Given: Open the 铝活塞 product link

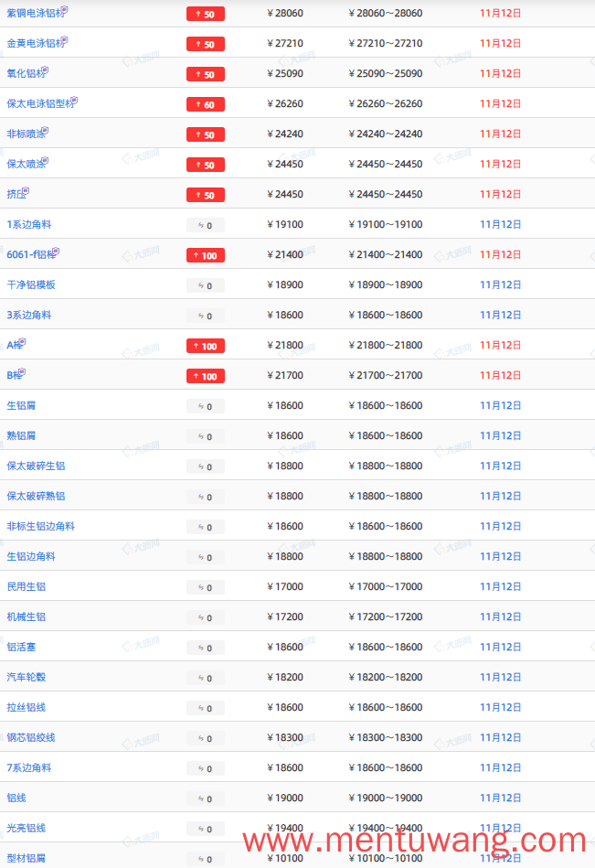Looking at the screenshot, I should 21,647.
